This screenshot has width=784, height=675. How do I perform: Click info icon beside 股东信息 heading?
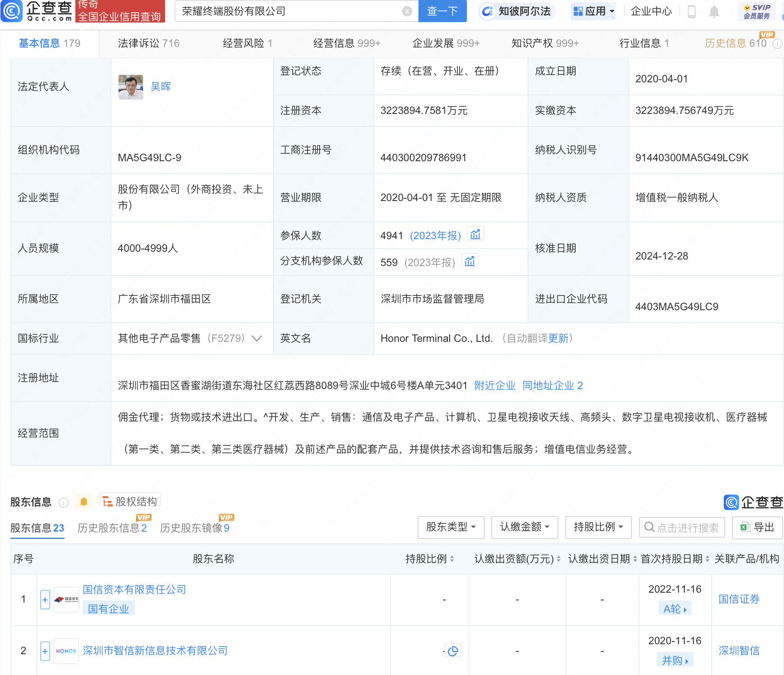[x=64, y=502]
